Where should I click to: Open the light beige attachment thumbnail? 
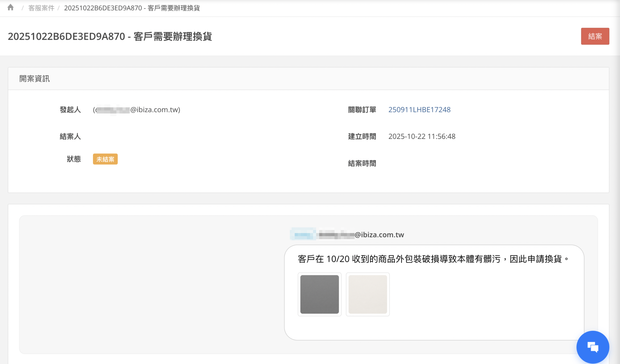368,294
